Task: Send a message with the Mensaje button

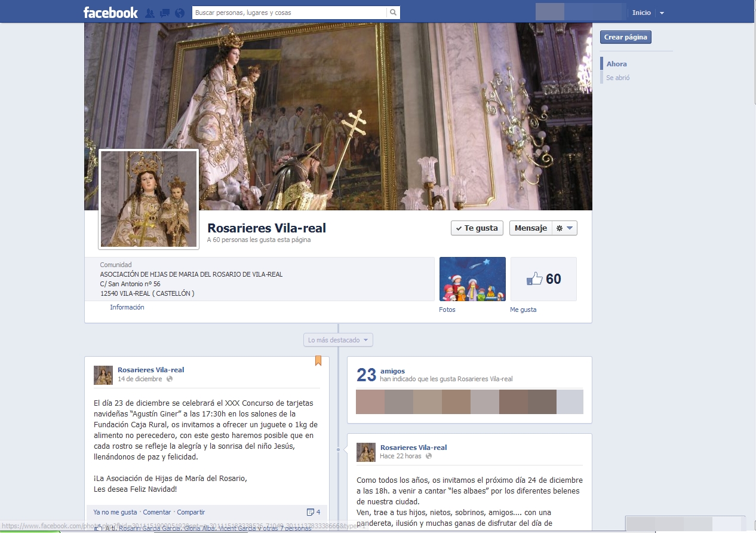Action: coord(530,228)
